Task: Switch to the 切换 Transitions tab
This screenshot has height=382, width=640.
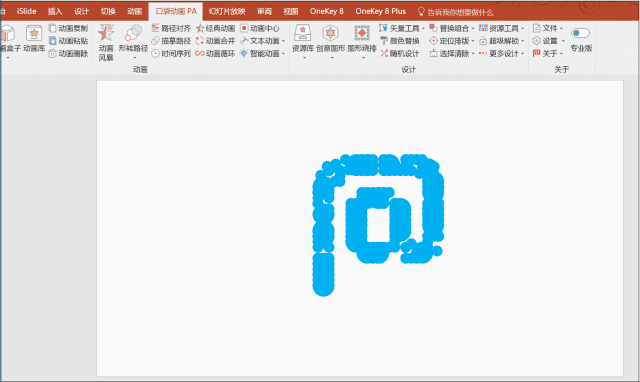Action: (x=108, y=11)
